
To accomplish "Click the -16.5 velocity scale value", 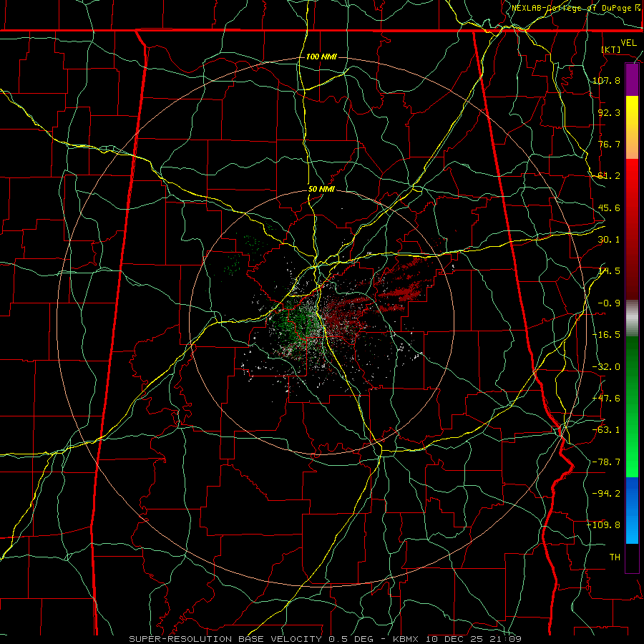I will [607, 335].
